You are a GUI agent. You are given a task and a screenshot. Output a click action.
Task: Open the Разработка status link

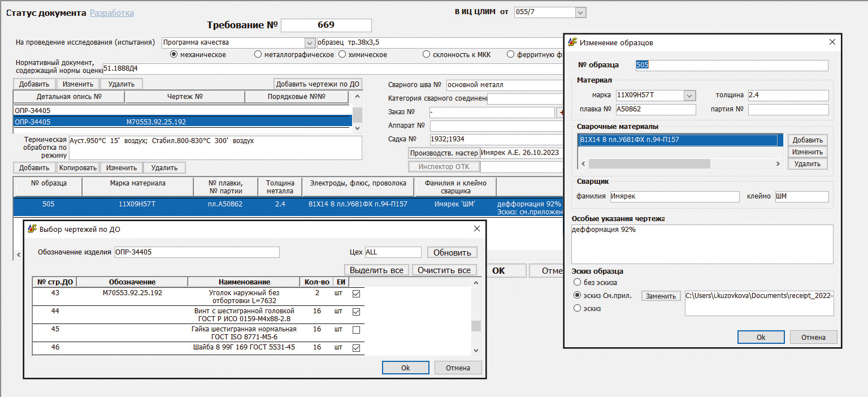(112, 12)
